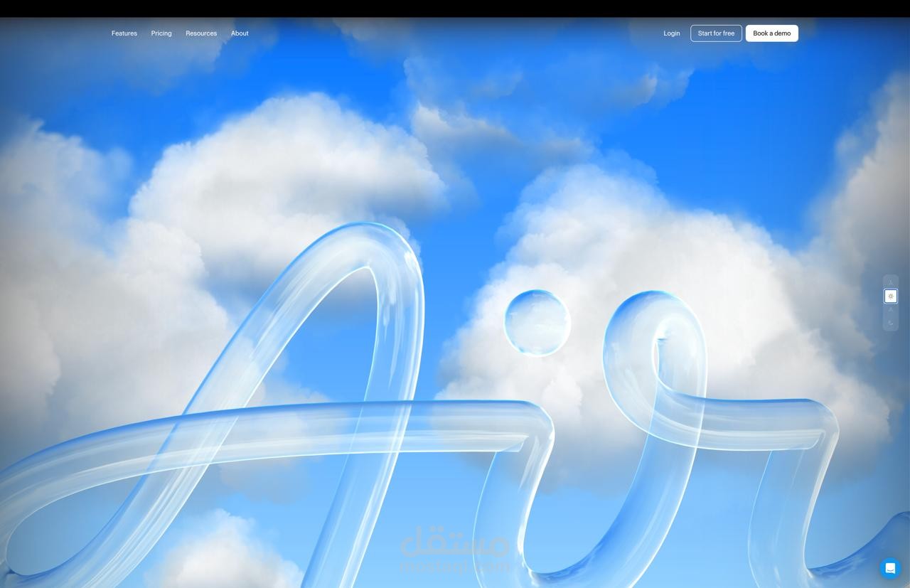Open the Pricing page link
Image resolution: width=910 pixels, height=588 pixels.
[x=161, y=33]
